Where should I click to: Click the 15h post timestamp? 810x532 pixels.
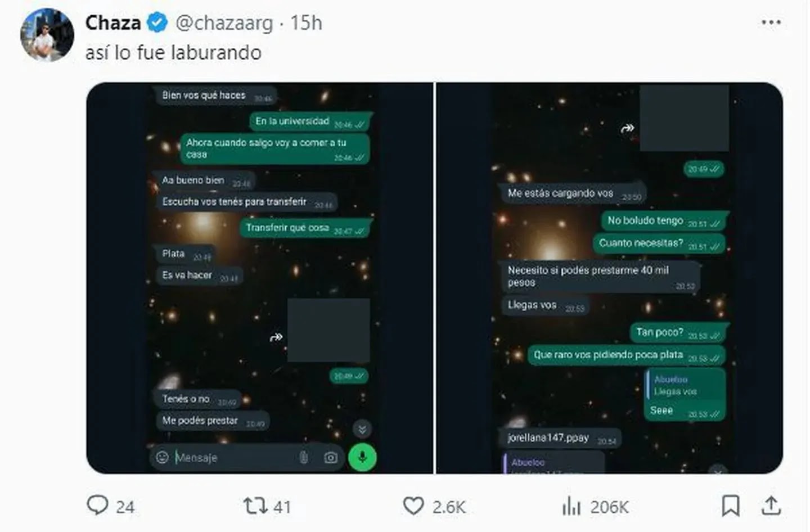tap(306, 23)
